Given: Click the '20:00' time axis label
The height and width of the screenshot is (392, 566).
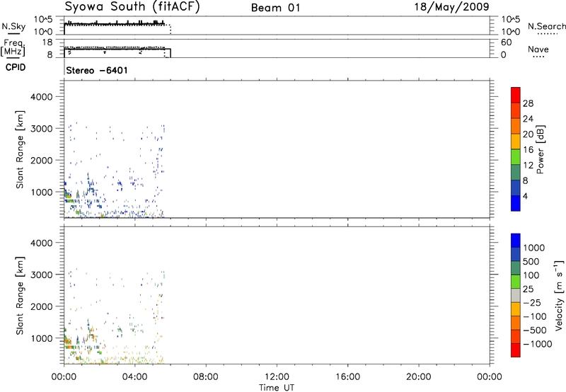Looking at the screenshot, I should tap(418, 377).
